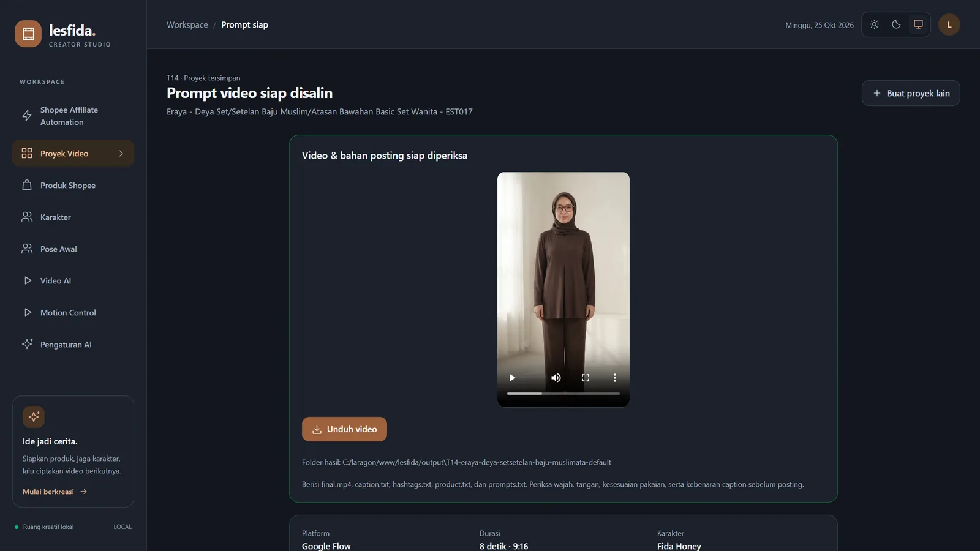The image size is (980, 551).
Task: Select system theme monitor icon
Action: [x=918, y=24]
